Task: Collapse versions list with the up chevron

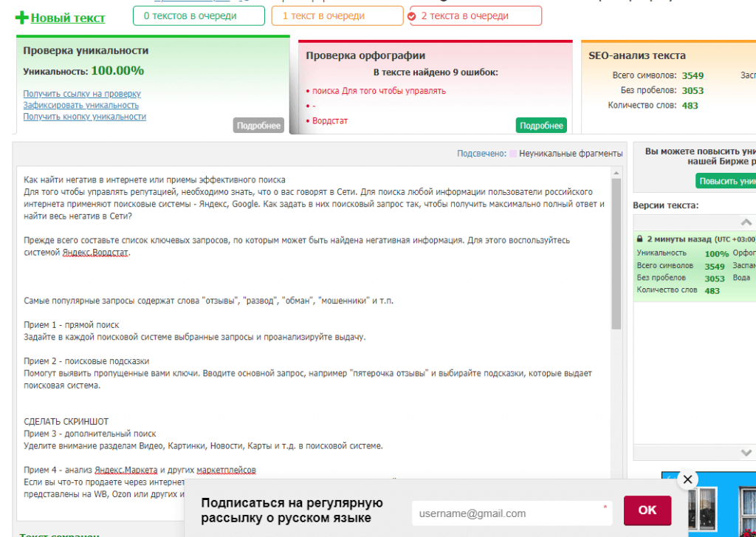Action: click(x=746, y=222)
